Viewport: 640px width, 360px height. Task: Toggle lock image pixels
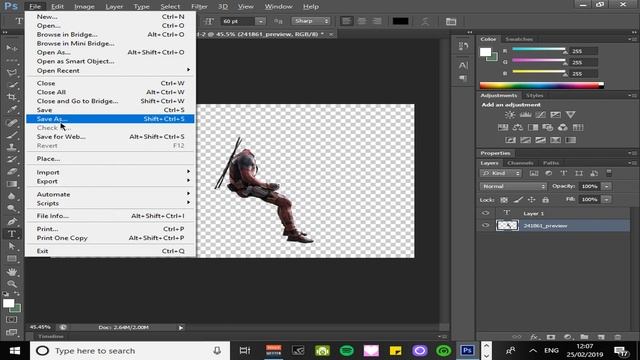point(518,200)
